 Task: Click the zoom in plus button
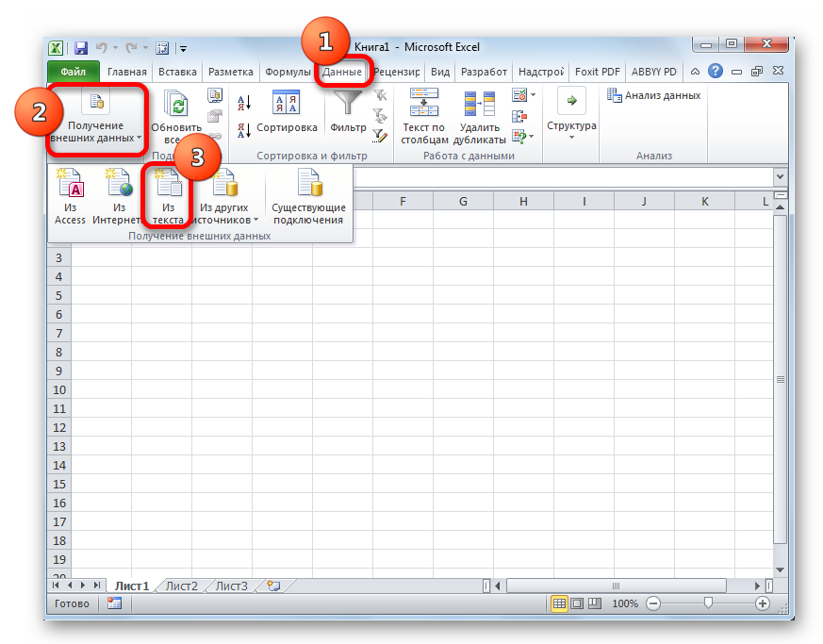[x=762, y=603]
